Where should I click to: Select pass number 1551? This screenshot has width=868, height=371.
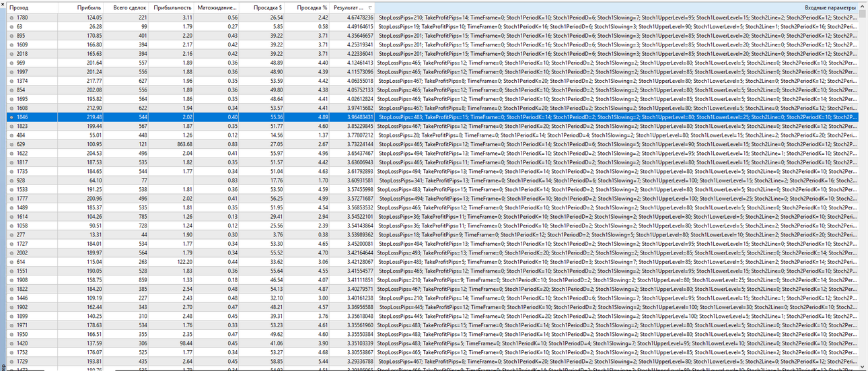pyautogui.click(x=22, y=271)
